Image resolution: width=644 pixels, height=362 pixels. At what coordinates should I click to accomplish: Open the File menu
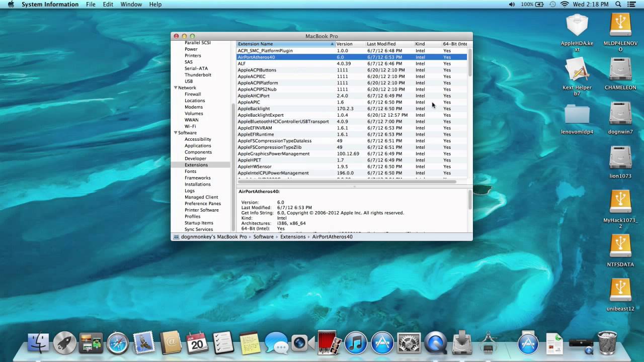pyautogui.click(x=91, y=5)
